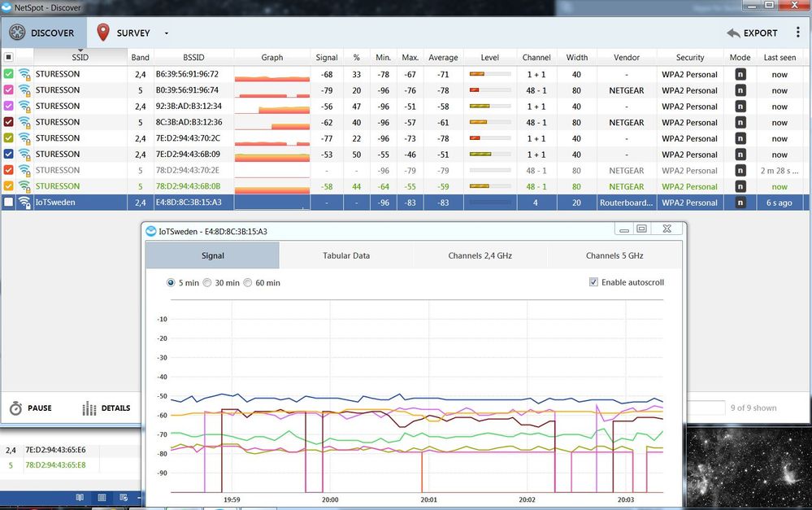Image resolution: width=812 pixels, height=510 pixels.
Task: Open the Channels 2,4 GHz tab
Action: coord(480,255)
